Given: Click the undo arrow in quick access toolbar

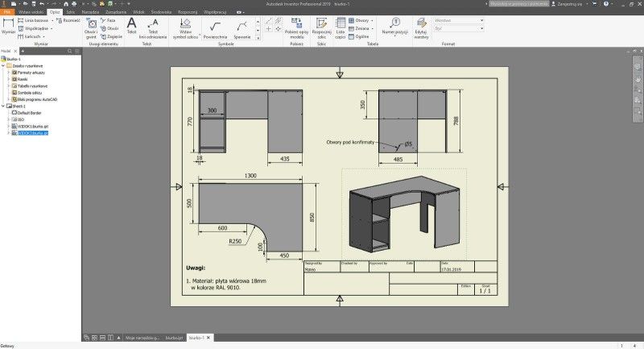Looking at the screenshot, I should click(42, 4).
